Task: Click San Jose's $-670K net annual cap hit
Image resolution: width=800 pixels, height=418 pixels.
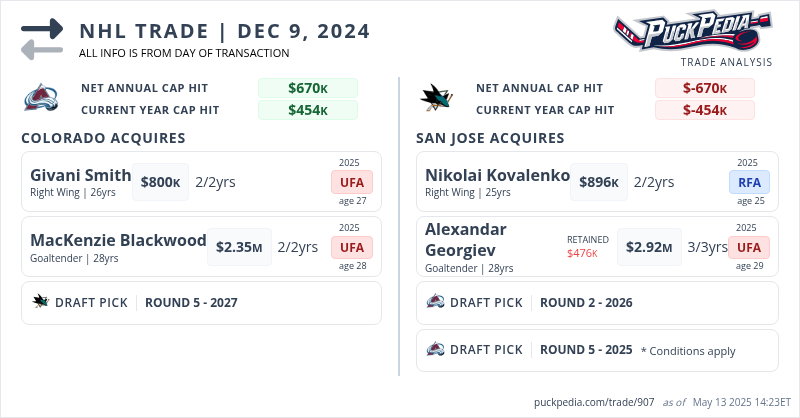Action: [704, 88]
